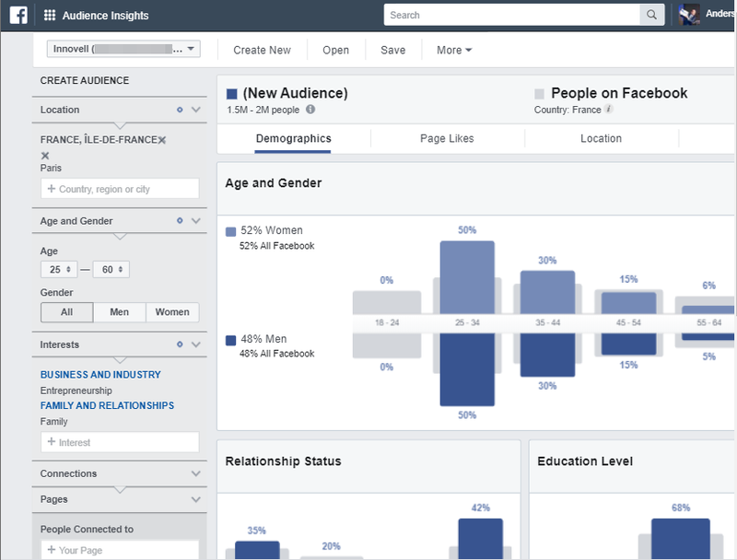Click Save audience button
Screen dimensions: 737x560
click(393, 50)
